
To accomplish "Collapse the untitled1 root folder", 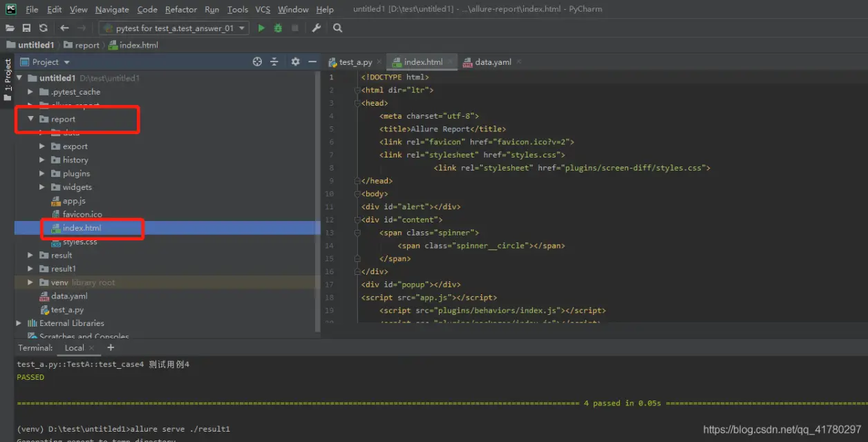I will click(x=19, y=78).
